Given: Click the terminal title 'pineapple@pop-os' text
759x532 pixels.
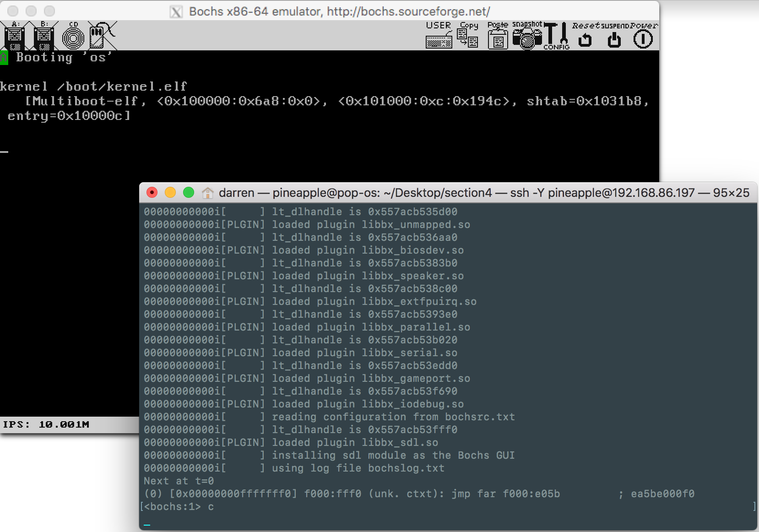Looking at the screenshot, I should pos(326,193).
